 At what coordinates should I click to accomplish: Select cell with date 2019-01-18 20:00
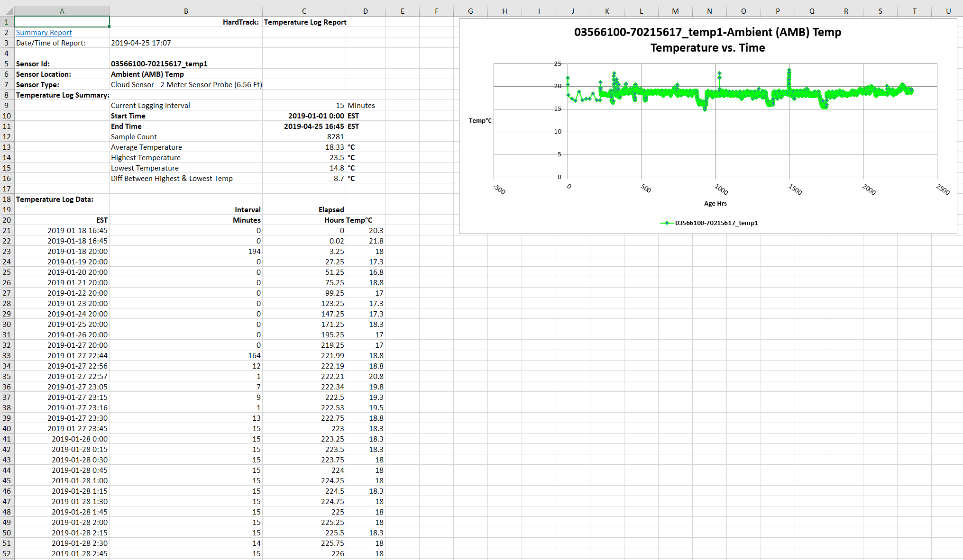tap(77, 252)
